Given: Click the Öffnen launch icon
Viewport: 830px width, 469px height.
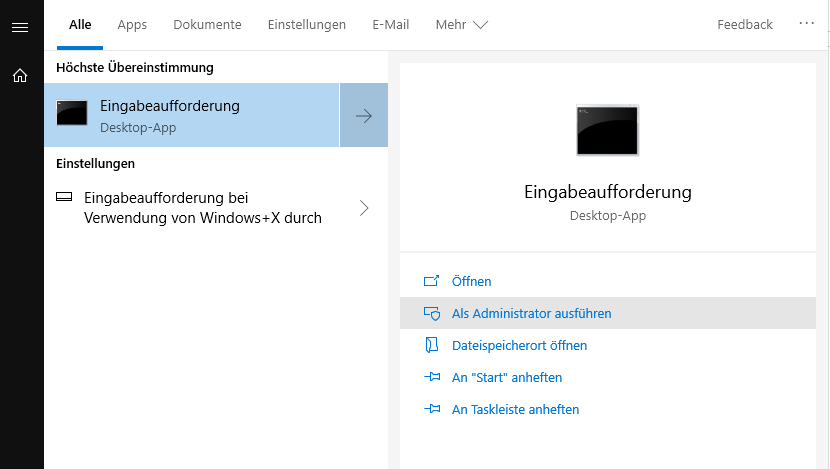Looking at the screenshot, I should 432,281.
